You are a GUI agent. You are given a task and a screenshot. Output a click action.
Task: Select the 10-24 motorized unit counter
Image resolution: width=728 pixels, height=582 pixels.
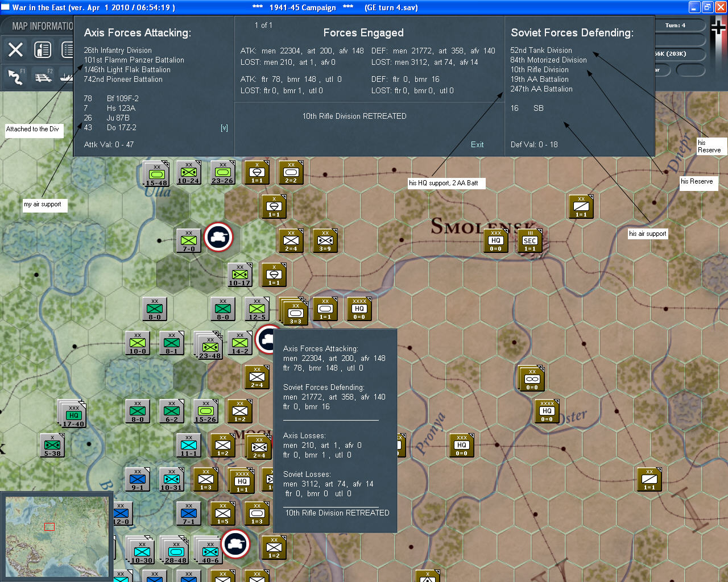point(189,172)
